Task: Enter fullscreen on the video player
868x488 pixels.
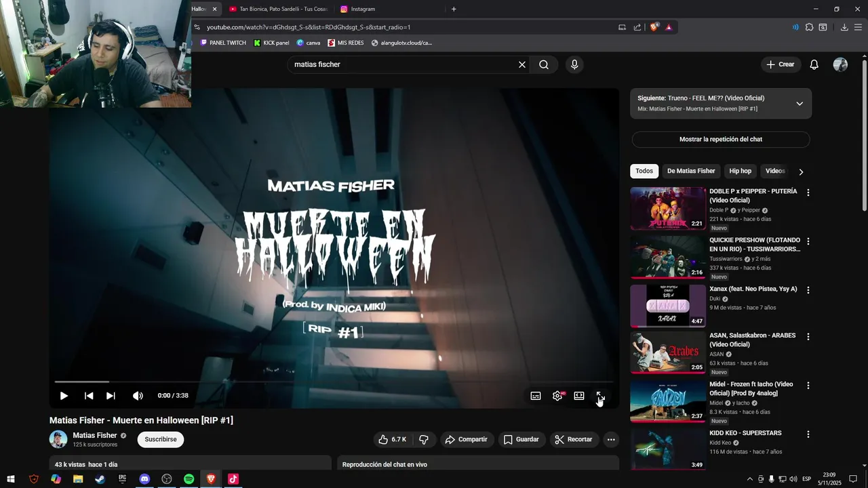Action: coord(600,396)
